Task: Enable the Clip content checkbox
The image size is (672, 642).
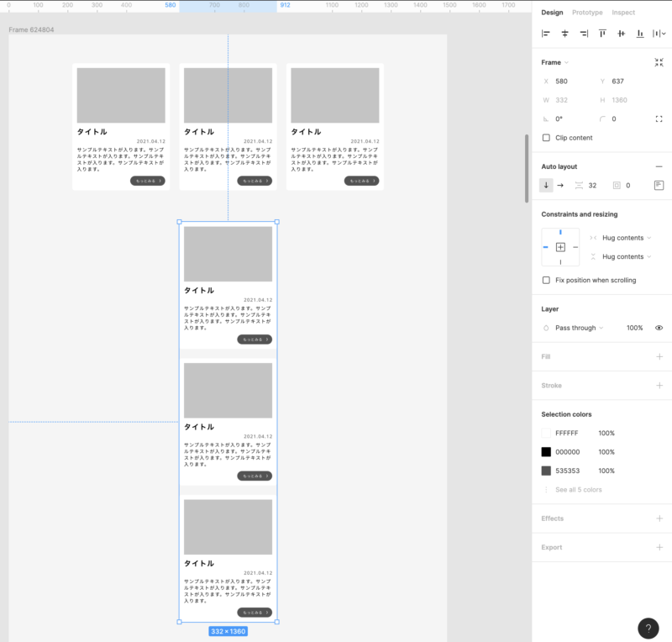Action: [x=547, y=138]
